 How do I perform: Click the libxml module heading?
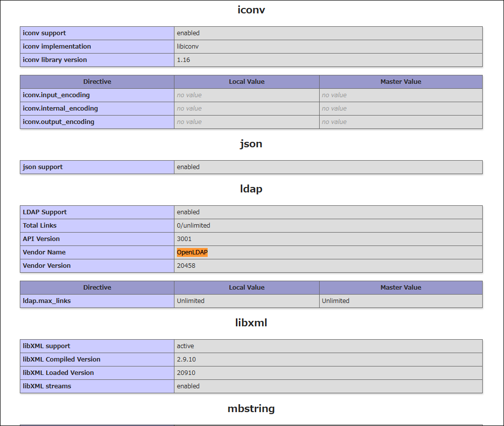(251, 323)
